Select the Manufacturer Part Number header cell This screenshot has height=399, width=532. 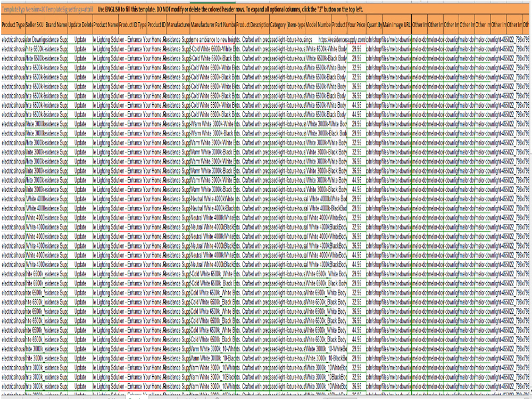click(x=213, y=25)
